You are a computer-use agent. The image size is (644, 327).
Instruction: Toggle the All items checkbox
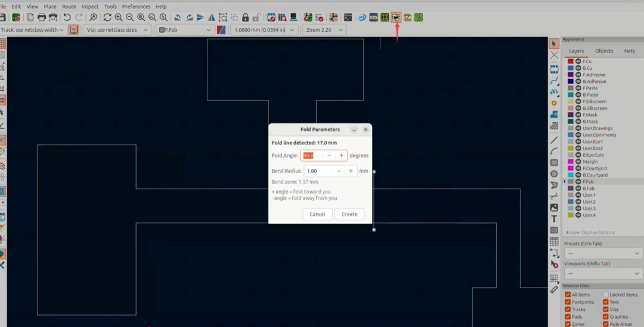click(x=568, y=295)
